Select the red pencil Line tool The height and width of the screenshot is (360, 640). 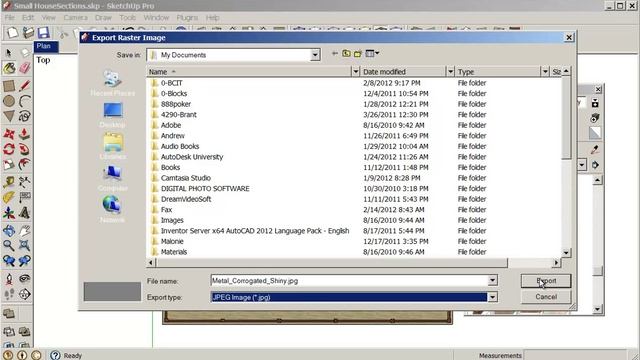[x=24, y=85]
